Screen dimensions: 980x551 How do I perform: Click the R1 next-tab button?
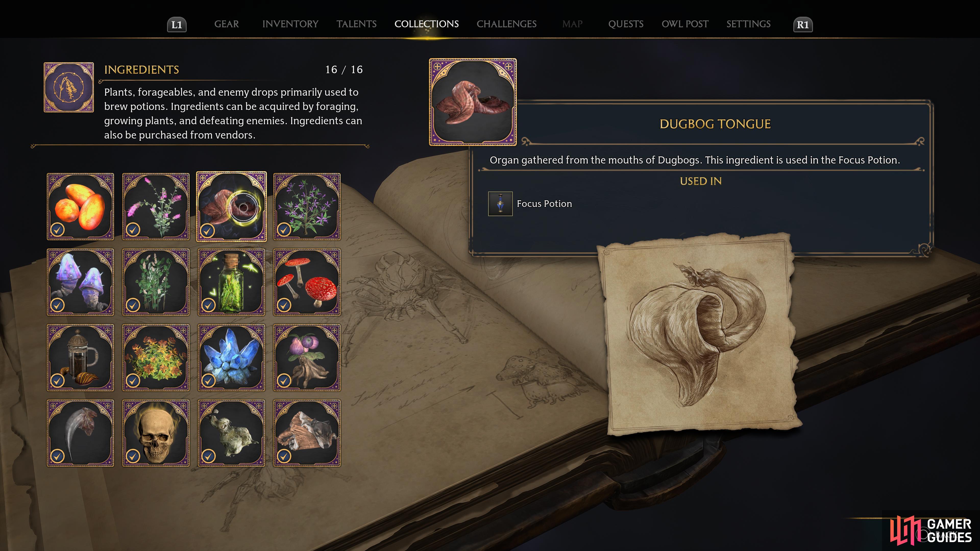803,25
